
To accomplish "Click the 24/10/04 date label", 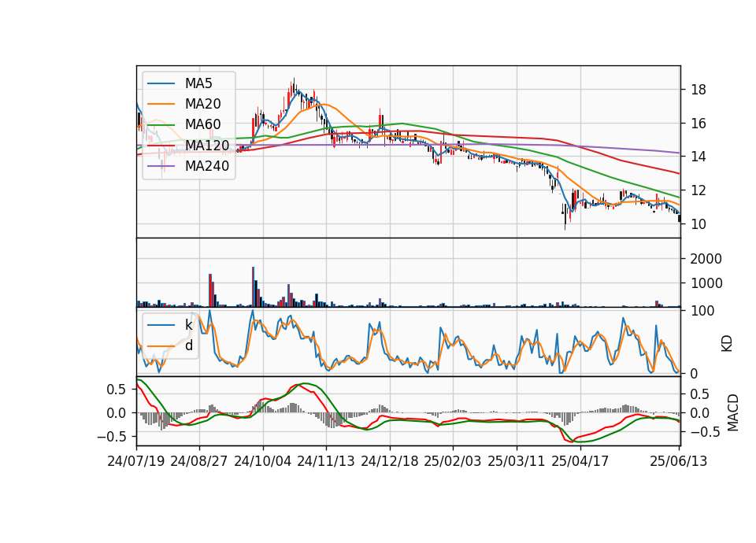I will tap(263, 461).
